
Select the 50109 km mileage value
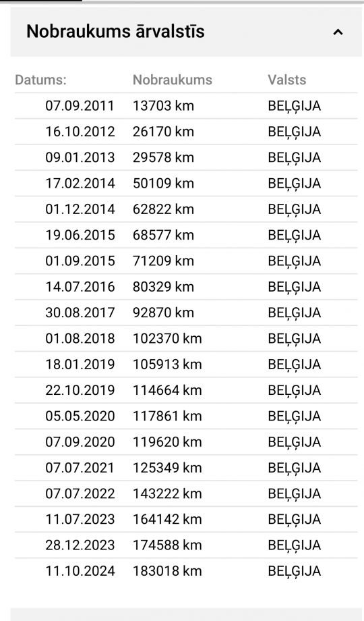[x=163, y=183]
